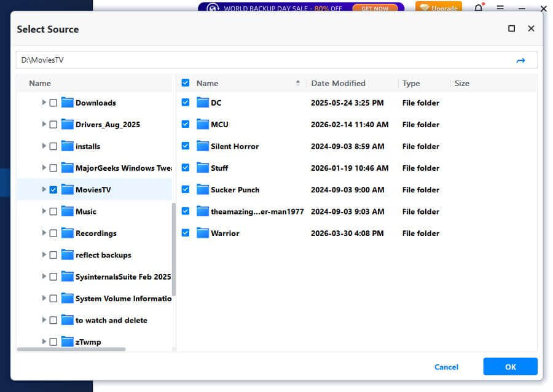The height and width of the screenshot is (392, 553).
Task: Click the Upgrade diamond button
Action: click(439, 9)
